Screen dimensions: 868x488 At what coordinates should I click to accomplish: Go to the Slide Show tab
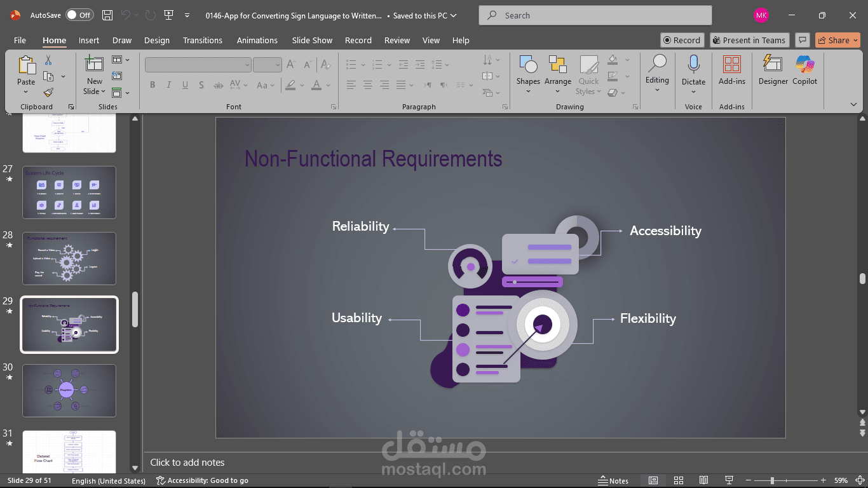coord(312,40)
